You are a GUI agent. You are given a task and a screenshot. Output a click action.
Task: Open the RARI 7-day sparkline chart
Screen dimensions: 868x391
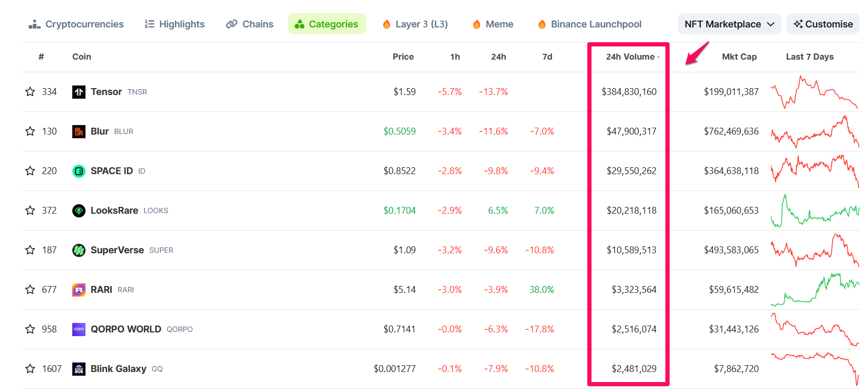point(815,290)
